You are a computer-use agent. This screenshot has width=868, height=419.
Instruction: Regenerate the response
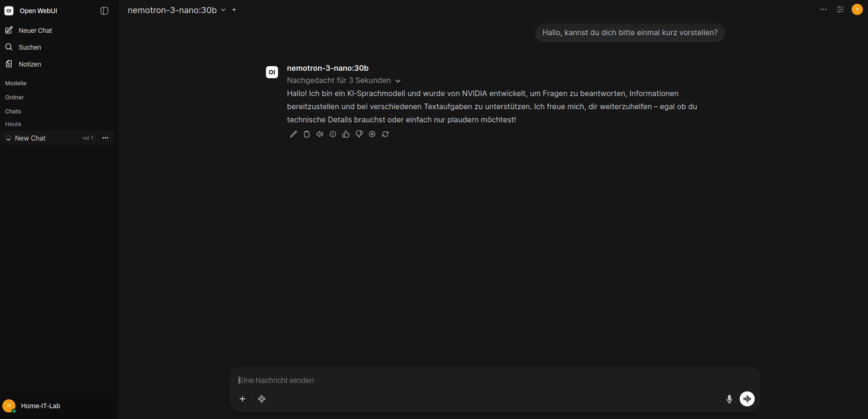(x=385, y=134)
